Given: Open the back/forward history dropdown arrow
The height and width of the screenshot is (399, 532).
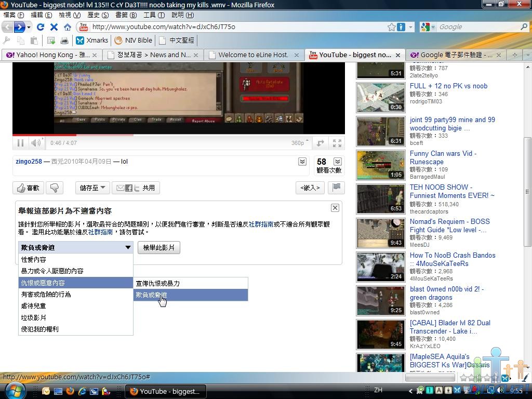Looking at the screenshot, I should (x=29, y=27).
